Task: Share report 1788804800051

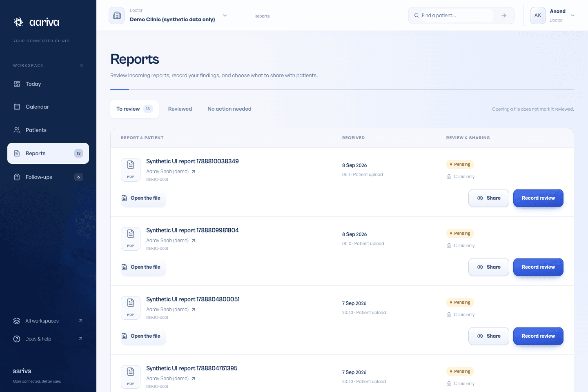Action: coord(489,336)
